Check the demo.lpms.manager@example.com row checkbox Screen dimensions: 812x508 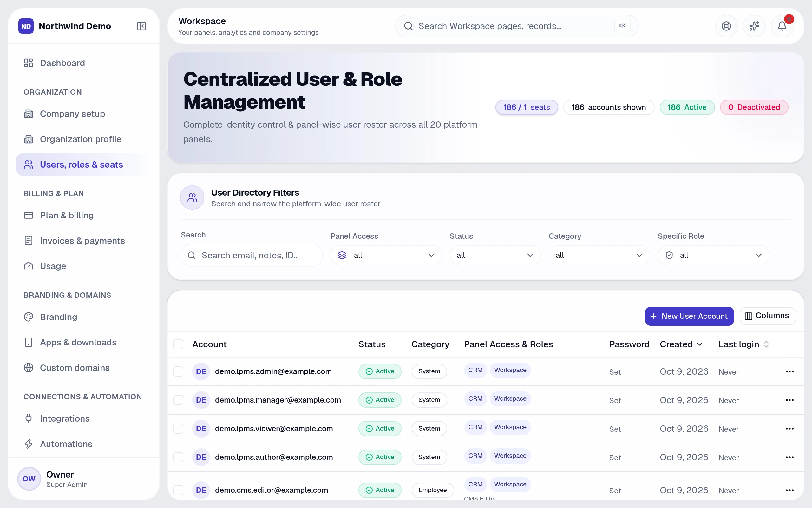(x=178, y=400)
